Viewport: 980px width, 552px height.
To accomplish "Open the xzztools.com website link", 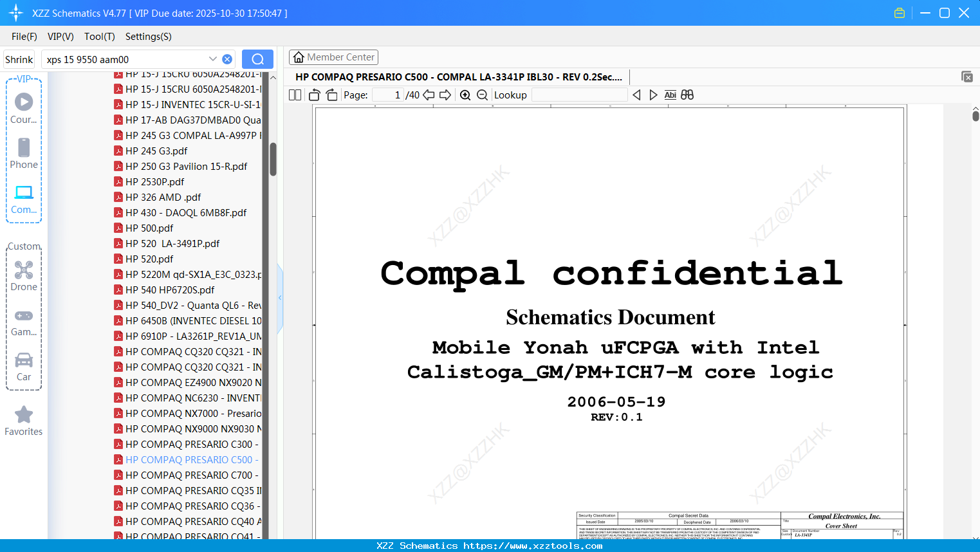I will click(533, 546).
